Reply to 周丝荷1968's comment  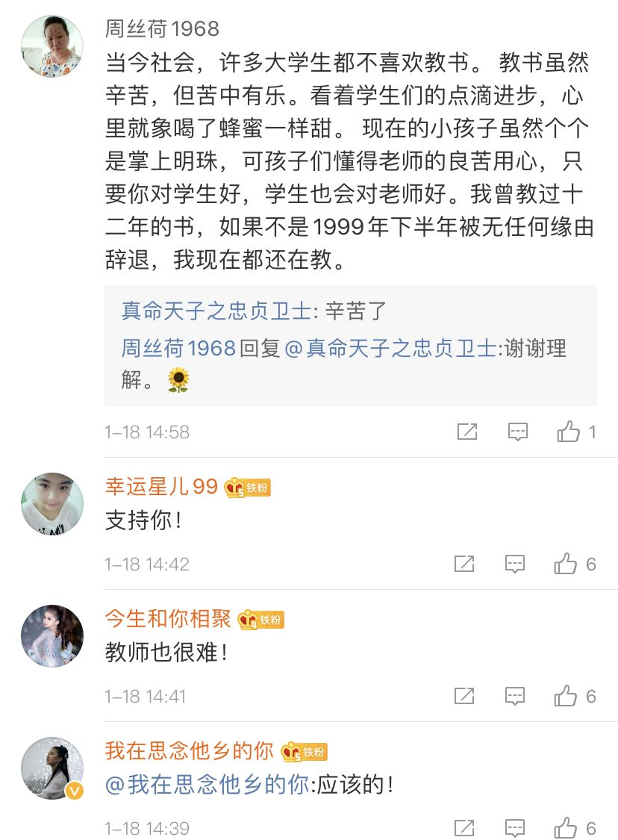pyautogui.click(x=517, y=432)
